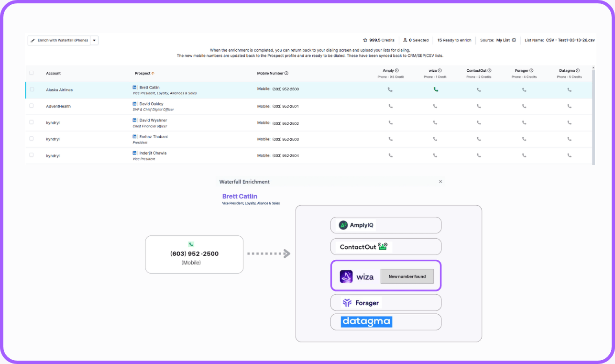Screen dimensions: 615x364
Task: Click the 15 Ready to enrich counter
Action: click(x=454, y=40)
